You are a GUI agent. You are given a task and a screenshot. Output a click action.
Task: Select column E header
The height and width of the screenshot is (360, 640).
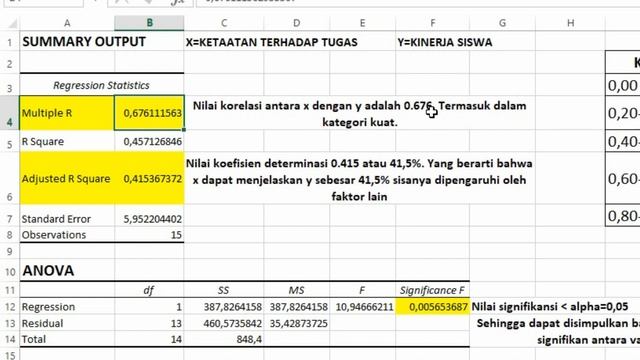pyautogui.click(x=362, y=23)
